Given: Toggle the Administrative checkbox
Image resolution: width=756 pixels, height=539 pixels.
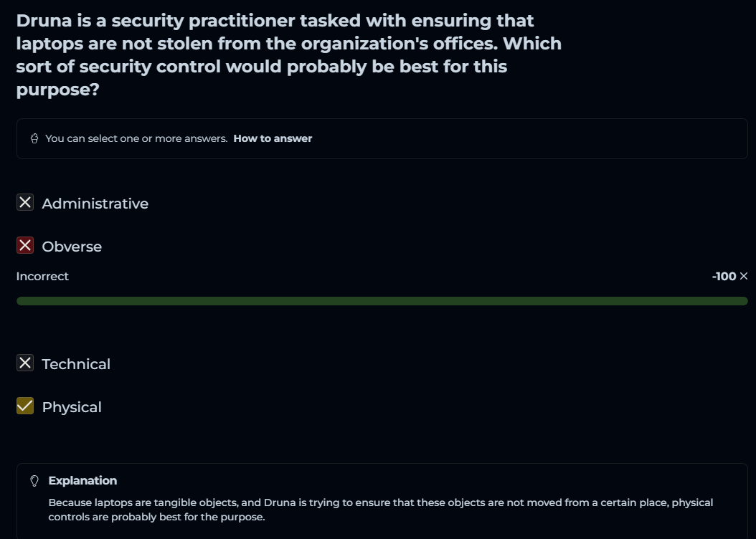Looking at the screenshot, I should (25, 203).
